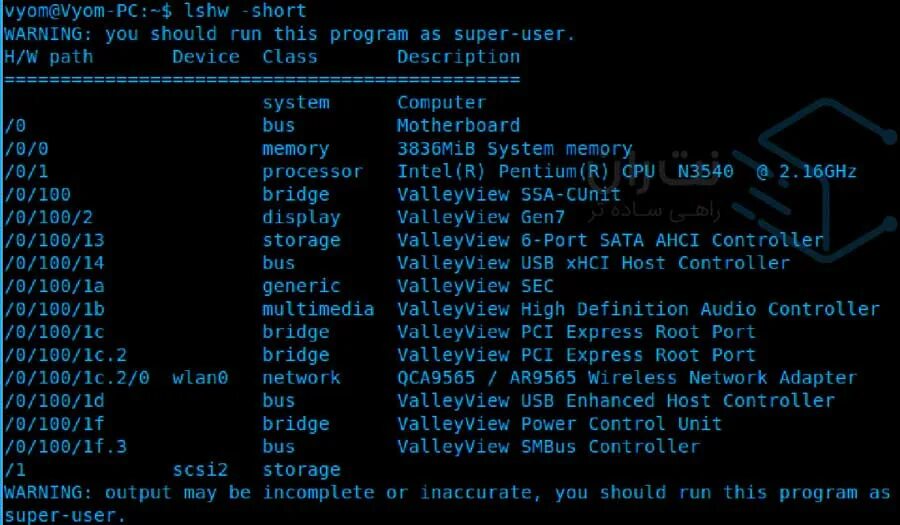Click '3836MiB System memory' entry
The height and width of the screenshot is (525, 900).
(x=514, y=149)
